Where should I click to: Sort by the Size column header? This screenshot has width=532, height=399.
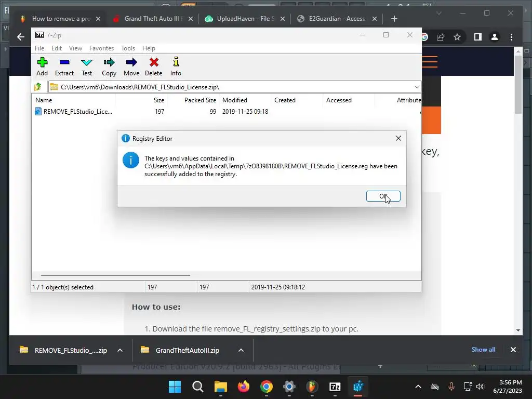click(141, 100)
